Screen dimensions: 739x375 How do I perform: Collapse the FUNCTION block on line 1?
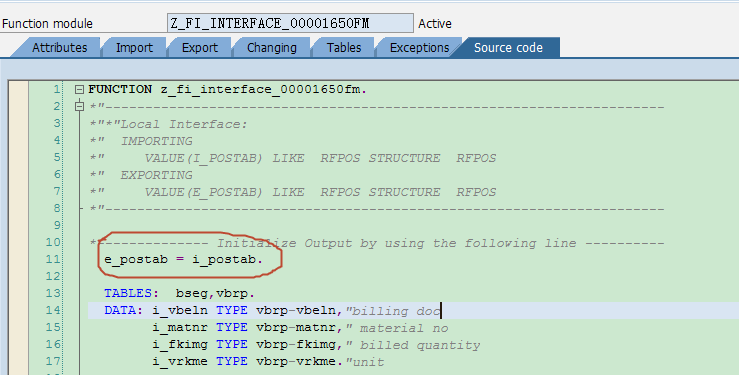(79, 89)
